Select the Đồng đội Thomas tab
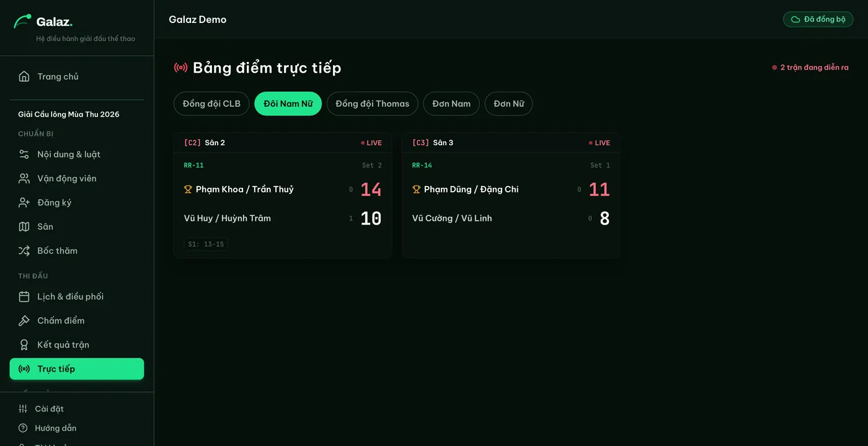The height and width of the screenshot is (446, 868). coord(373,104)
